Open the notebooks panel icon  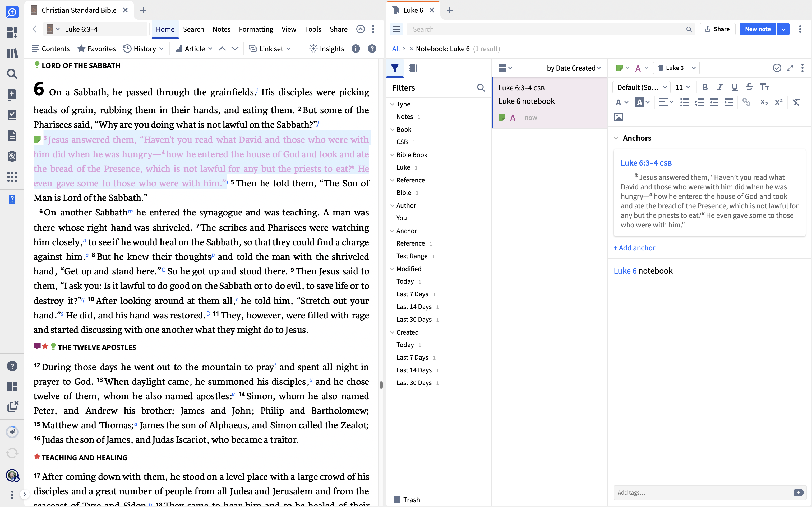pyautogui.click(x=413, y=68)
